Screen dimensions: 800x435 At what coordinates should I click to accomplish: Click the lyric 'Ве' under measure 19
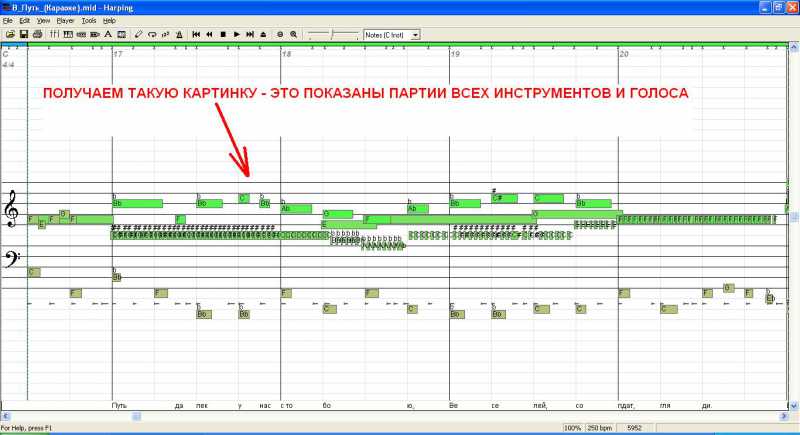tap(454, 406)
